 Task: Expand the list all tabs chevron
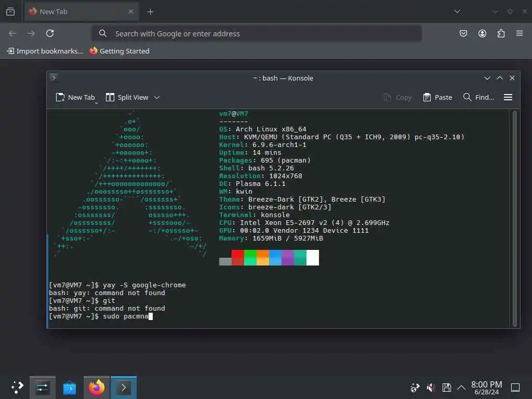pyautogui.click(x=457, y=11)
